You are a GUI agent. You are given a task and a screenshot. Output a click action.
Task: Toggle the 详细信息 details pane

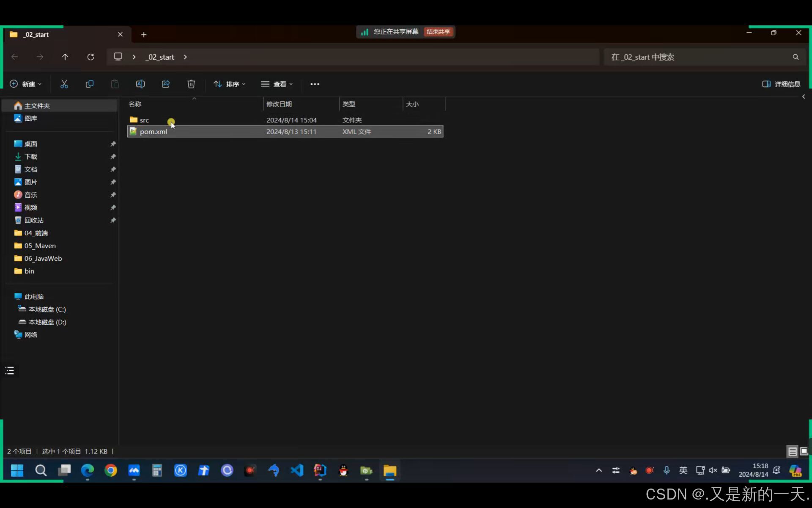781,84
